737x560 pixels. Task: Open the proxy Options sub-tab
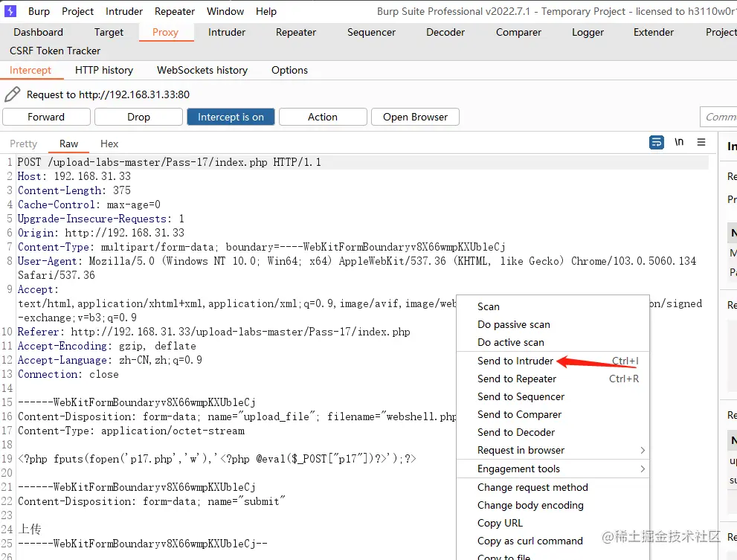tap(289, 70)
